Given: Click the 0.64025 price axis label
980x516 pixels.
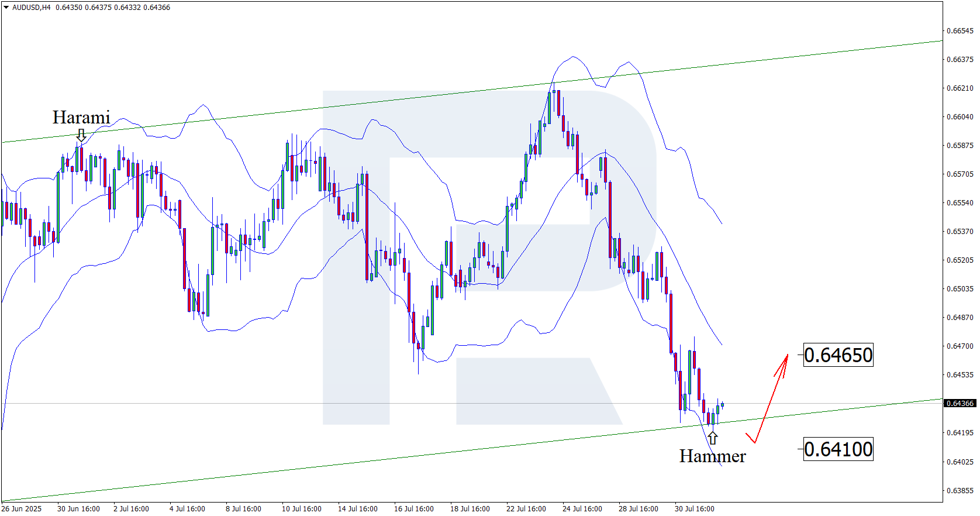Looking at the screenshot, I should tap(960, 462).
